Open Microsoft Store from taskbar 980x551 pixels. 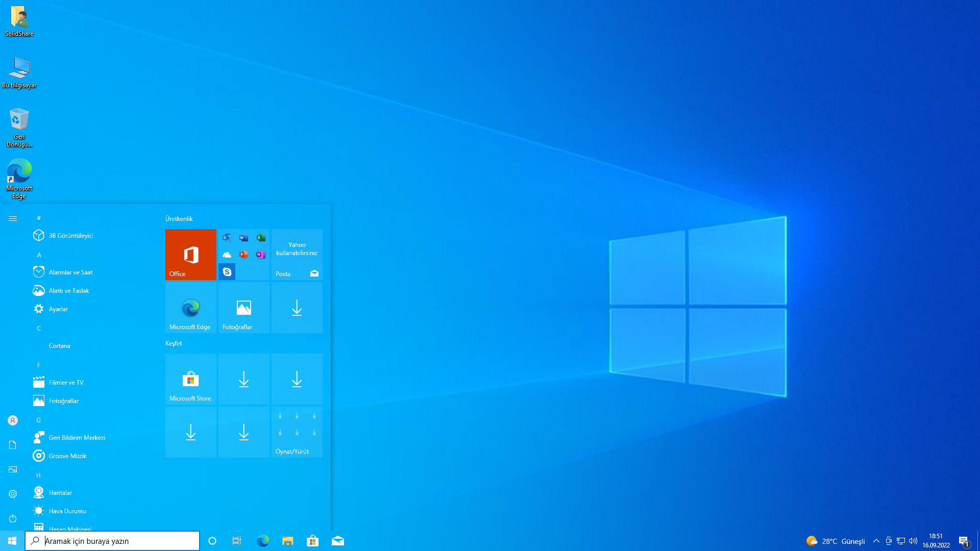pos(312,541)
